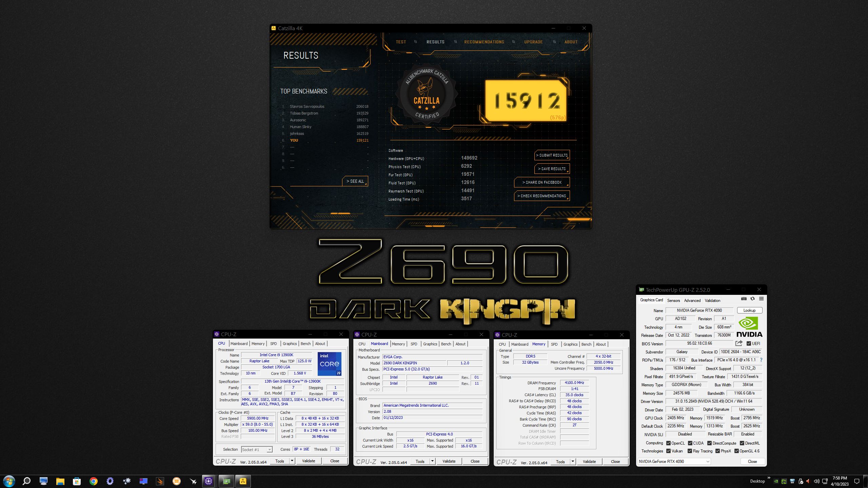This screenshot has width=868, height=488.
Task: Toggle the PhysX checkbox
Action: pyautogui.click(x=717, y=451)
